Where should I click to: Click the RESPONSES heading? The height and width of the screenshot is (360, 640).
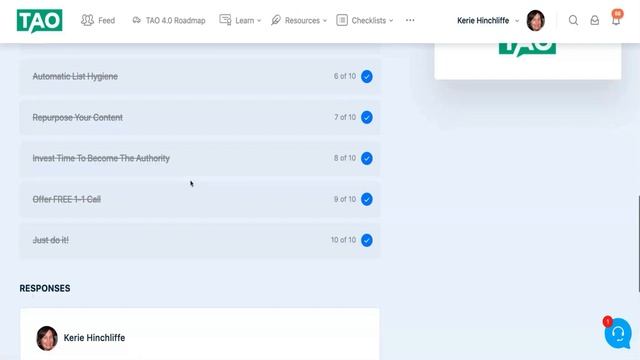tap(45, 288)
